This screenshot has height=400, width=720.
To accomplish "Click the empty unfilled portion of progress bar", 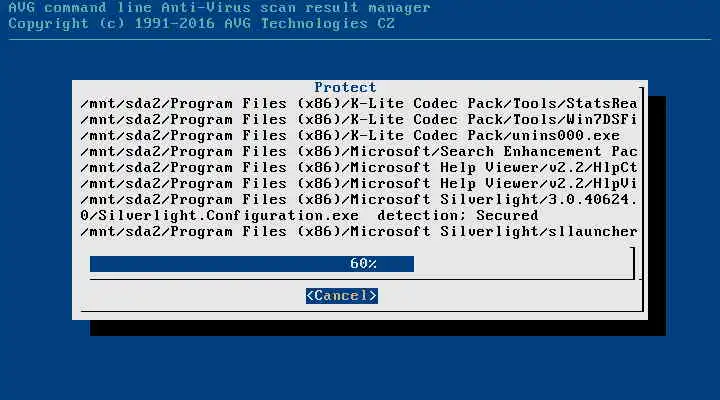I will click(523, 264).
